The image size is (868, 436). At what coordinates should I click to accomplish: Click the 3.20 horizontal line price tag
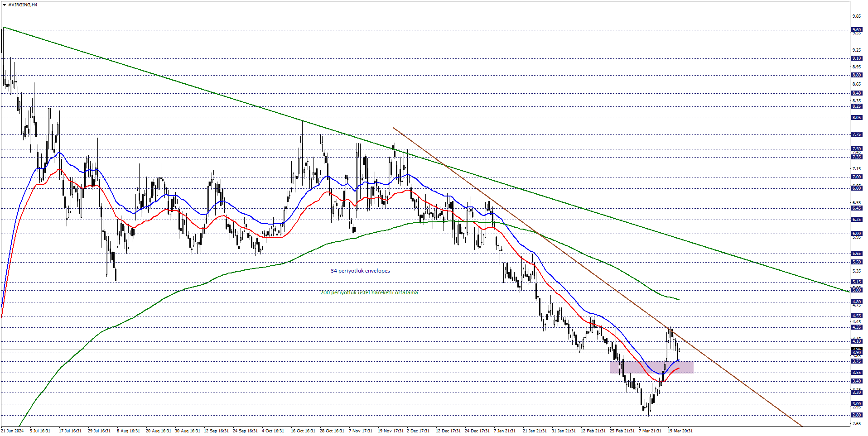[857, 393]
